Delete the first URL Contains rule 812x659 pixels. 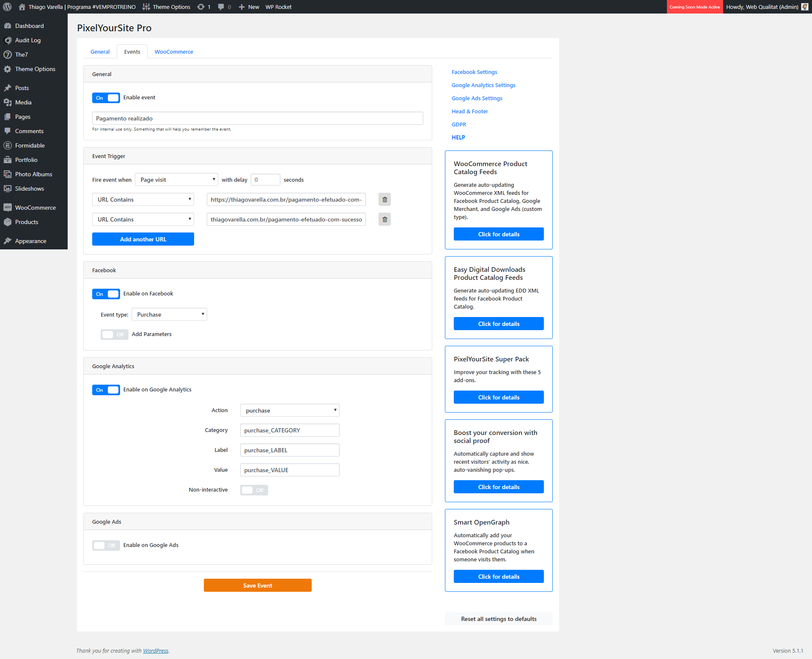pyautogui.click(x=384, y=200)
